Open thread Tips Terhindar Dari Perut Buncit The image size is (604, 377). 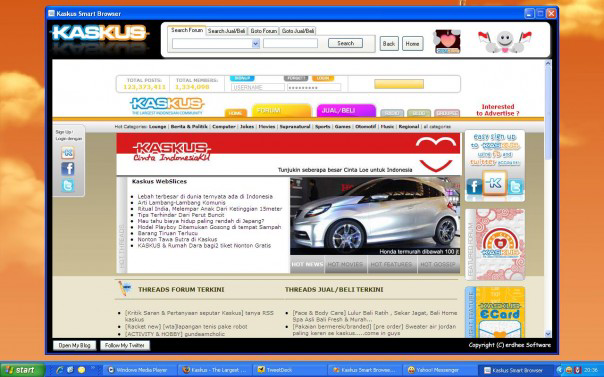click(x=181, y=214)
